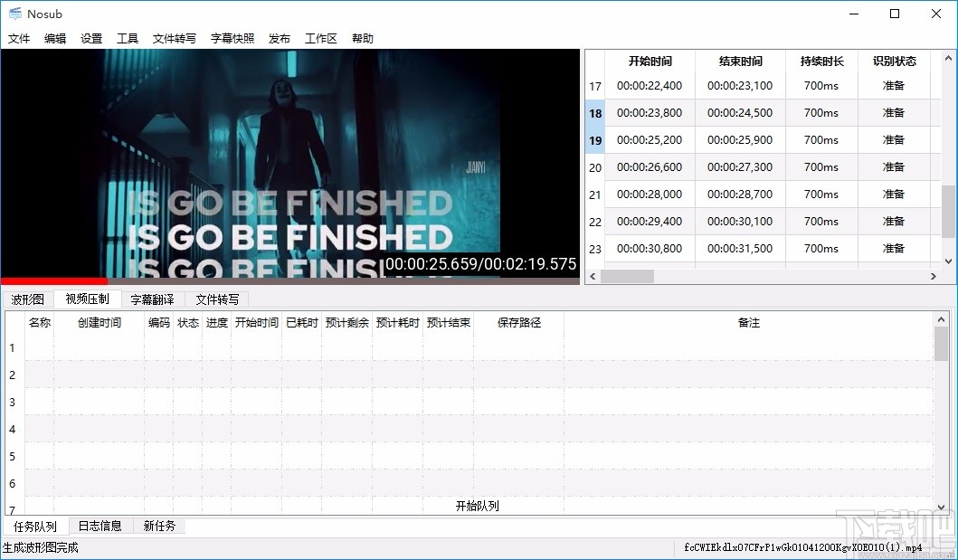958x560 pixels.
Task: Select subtitle row 22 header
Action: (595, 222)
